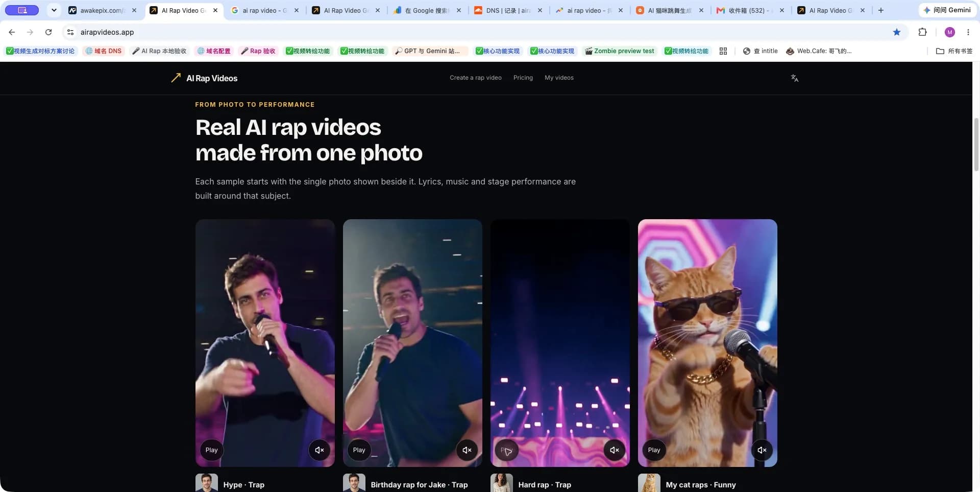Click the bookmark star in address bar
Screen dimensions: 980x492
897,32
